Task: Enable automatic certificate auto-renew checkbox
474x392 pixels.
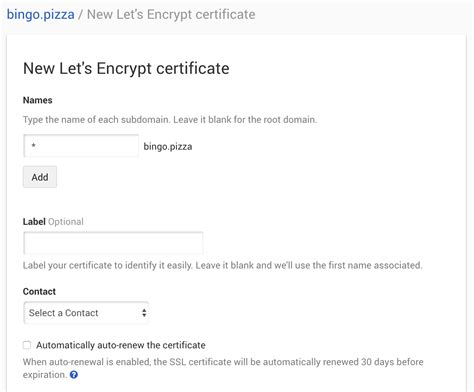Action: tap(27, 345)
